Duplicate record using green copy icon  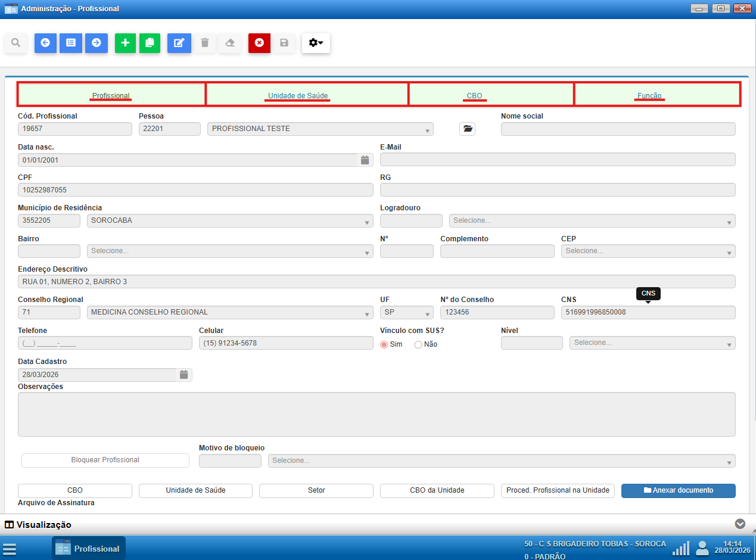pos(150,43)
